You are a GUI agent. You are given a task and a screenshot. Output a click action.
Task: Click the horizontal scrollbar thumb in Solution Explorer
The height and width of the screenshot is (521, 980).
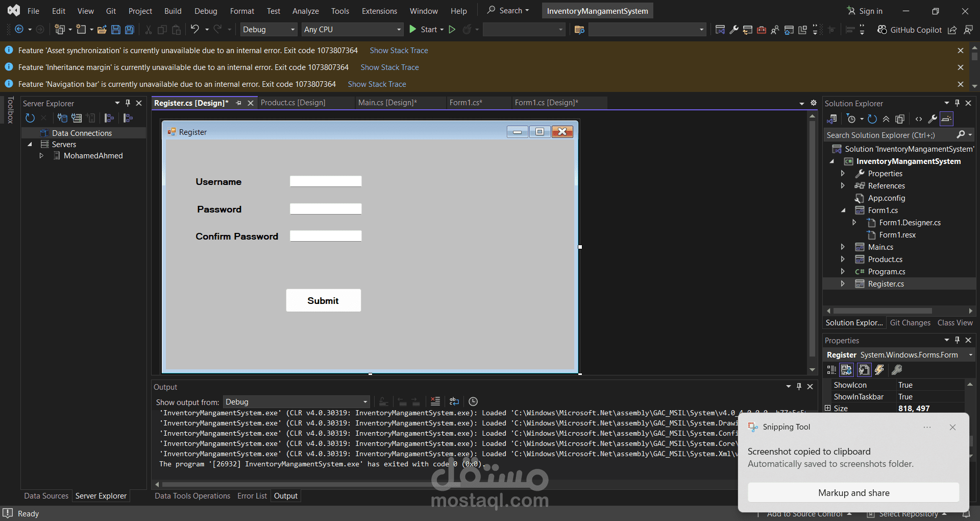click(883, 311)
